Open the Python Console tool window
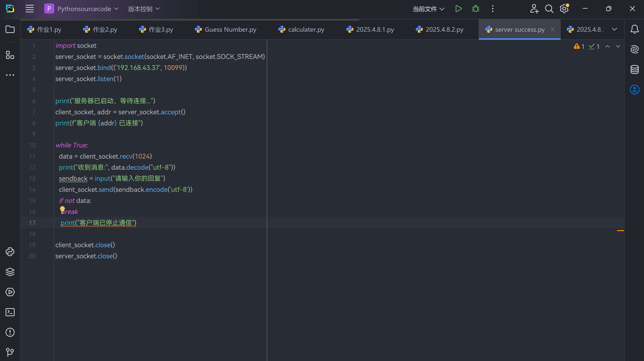 coord(10,252)
